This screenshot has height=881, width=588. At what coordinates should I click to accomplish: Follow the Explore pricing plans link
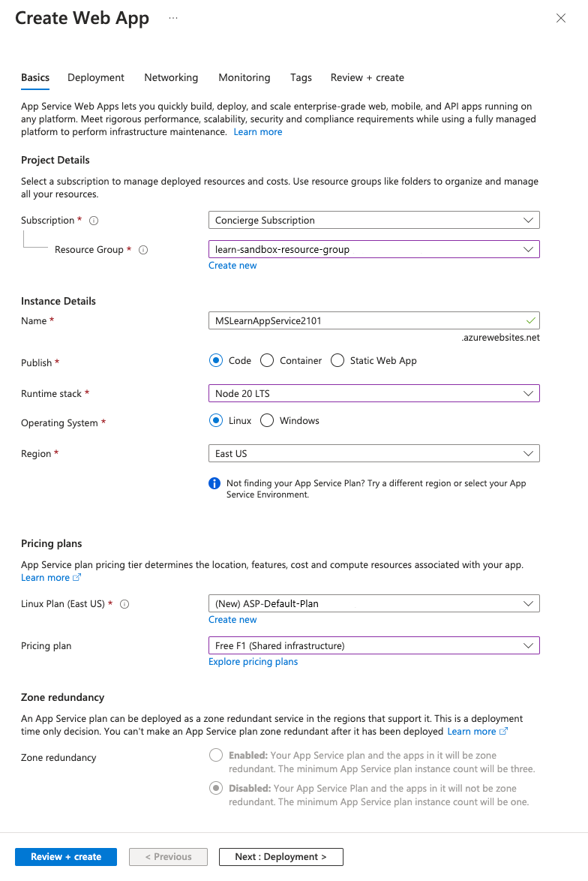tap(253, 662)
